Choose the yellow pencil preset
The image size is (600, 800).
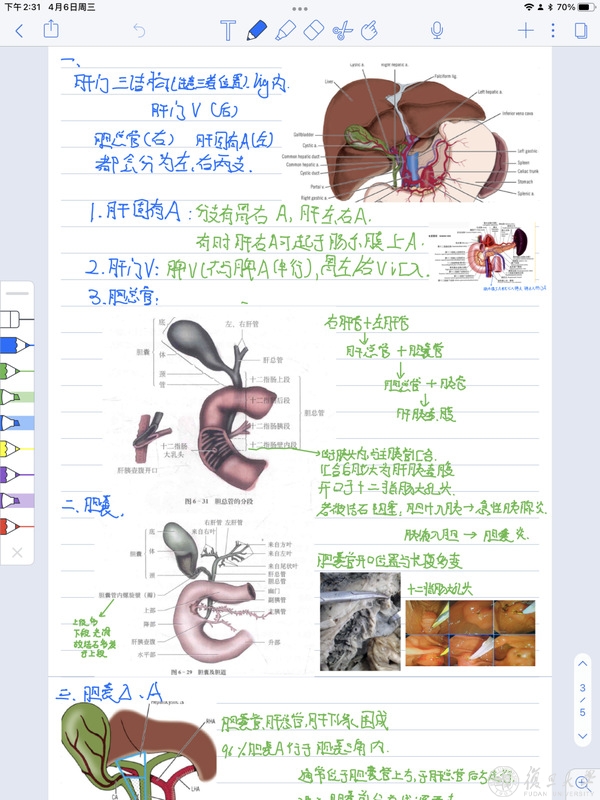pos(14,447)
